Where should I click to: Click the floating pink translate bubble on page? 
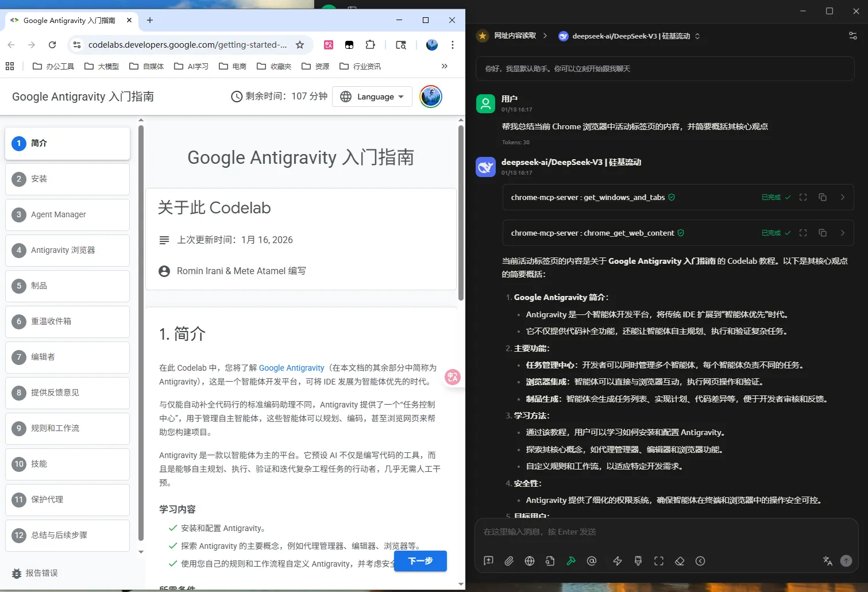click(453, 377)
